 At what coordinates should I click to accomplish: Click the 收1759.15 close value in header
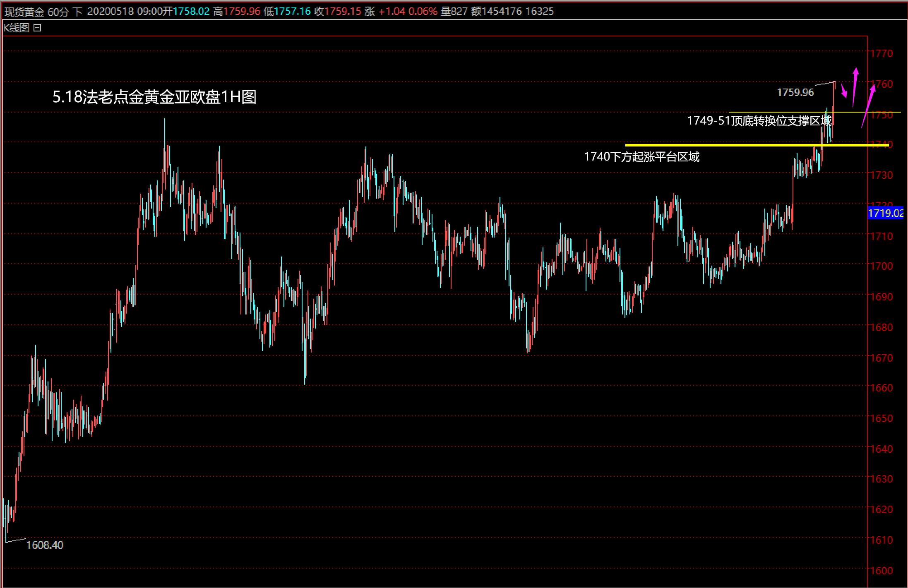point(338,12)
